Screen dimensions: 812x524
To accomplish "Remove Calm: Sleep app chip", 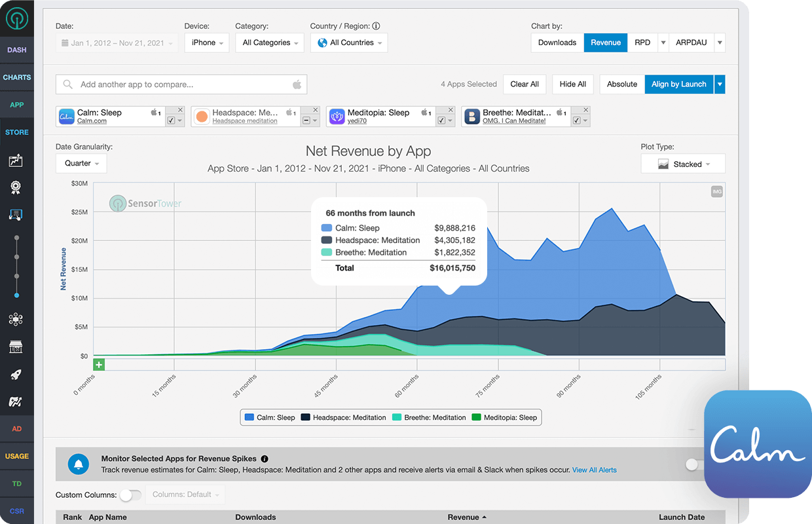I will [180, 110].
